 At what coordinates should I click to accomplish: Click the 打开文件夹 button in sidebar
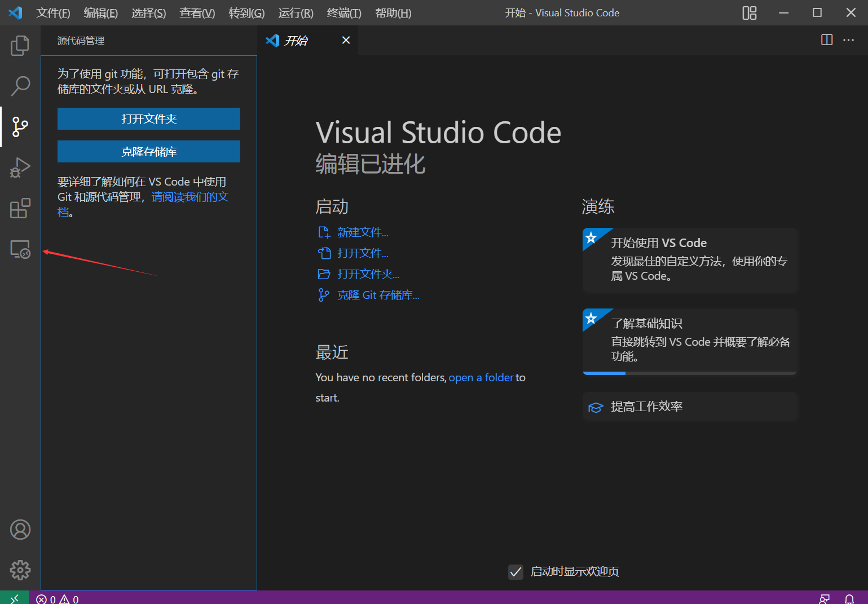[x=149, y=119]
